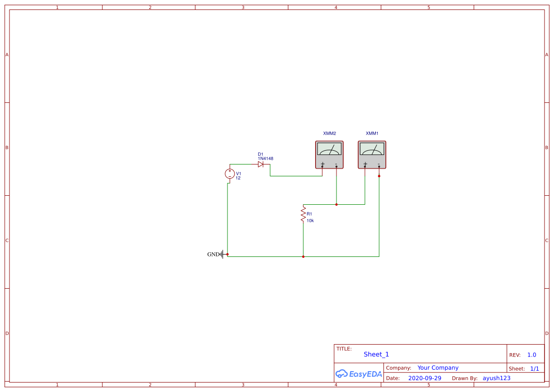
Task: Click the D1 1N4148 diode symbol
Action: point(261,164)
